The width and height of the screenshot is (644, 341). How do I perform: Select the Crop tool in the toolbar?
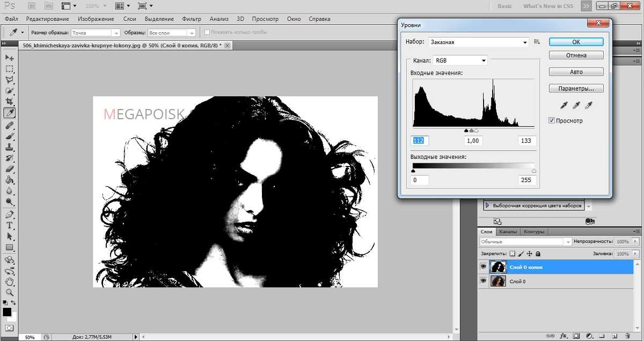click(x=10, y=102)
